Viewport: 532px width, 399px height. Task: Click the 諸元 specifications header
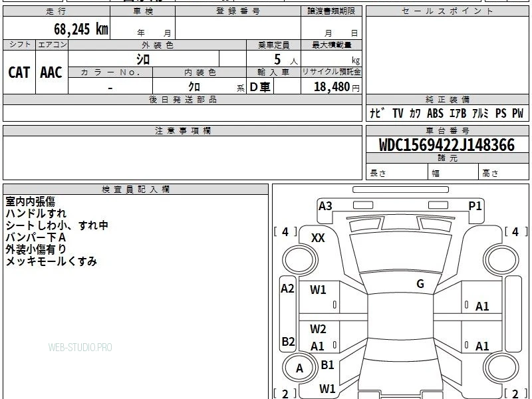click(447, 158)
